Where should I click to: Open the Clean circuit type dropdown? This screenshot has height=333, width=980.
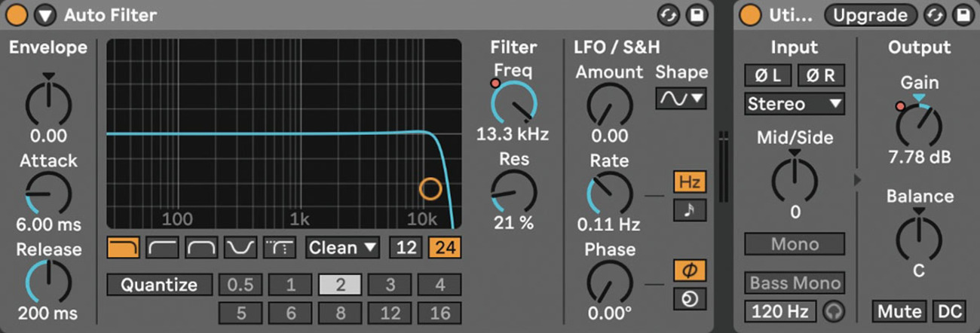[x=343, y=247]
